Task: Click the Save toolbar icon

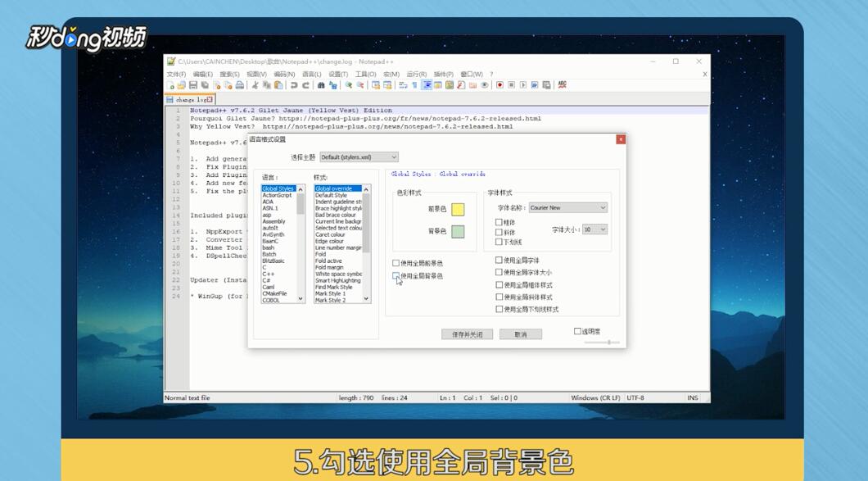Action: tap(193, 85)
